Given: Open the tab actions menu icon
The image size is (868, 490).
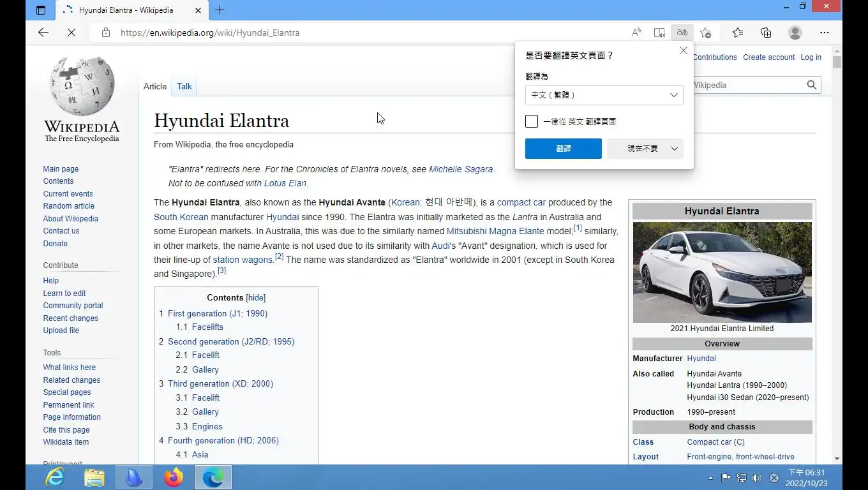Looking at the screenshot, I should [41, 10].
